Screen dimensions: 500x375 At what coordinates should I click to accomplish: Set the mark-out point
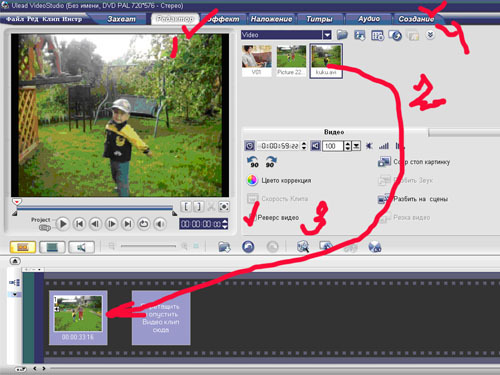(x=198, y=207)
